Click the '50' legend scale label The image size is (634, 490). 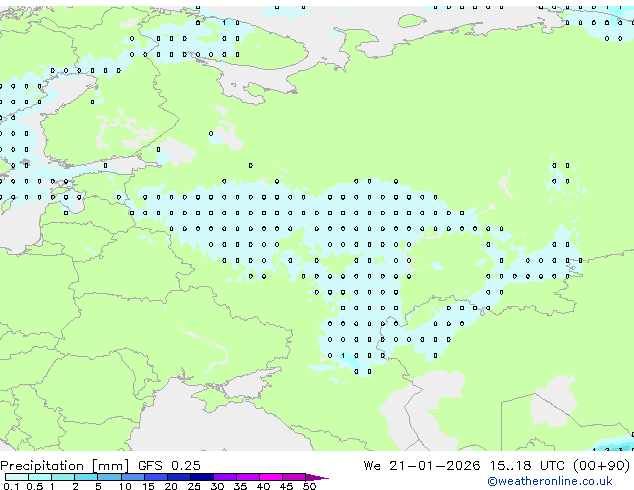tap(309, 486)
